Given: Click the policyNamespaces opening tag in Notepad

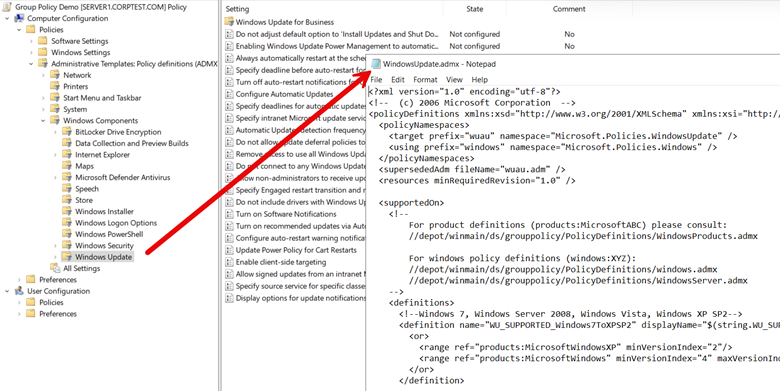Looking at the screenshot, I should tap(424, 125).
